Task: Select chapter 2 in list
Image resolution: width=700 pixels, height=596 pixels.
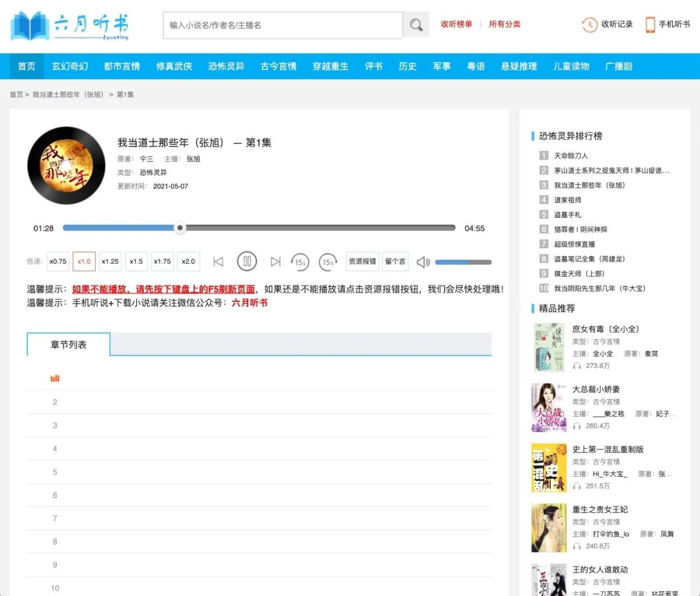Action: click(259, 402)
